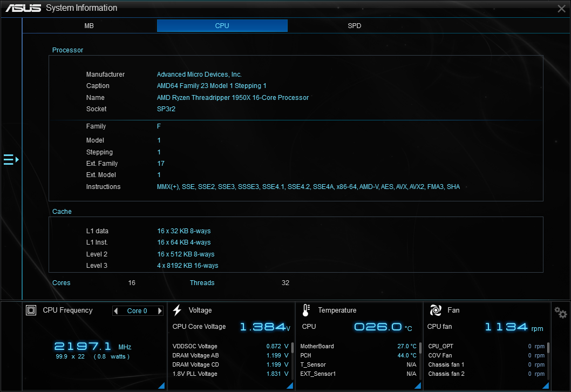Viewport: 571px width, 392px height.
Task: Click the Fan list scrollbar
Action: coord(548,348)
